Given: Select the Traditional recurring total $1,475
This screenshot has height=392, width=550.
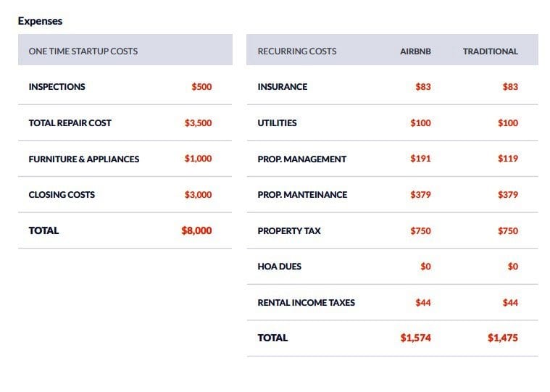Looking at the screenshot, I should point(502,338).
